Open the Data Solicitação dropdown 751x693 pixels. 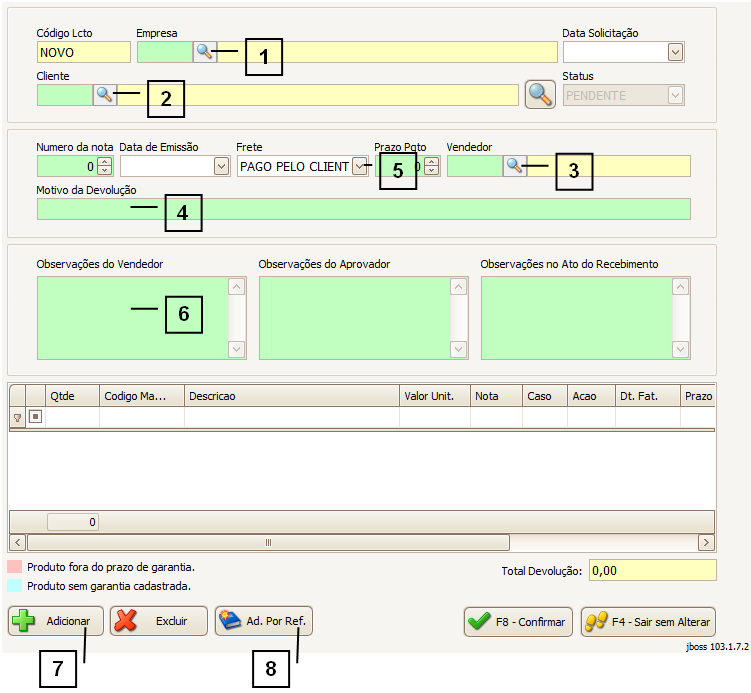click(675, 52)
